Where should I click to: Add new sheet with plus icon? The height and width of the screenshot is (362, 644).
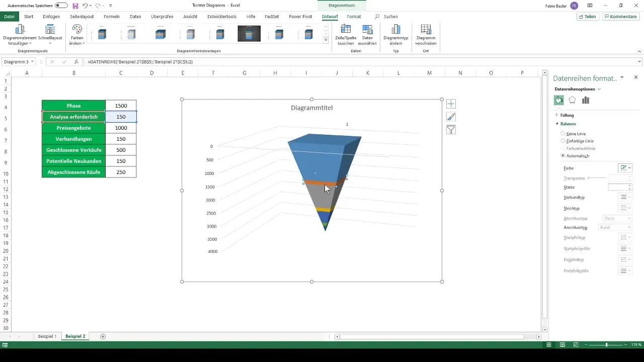(103, 336)
